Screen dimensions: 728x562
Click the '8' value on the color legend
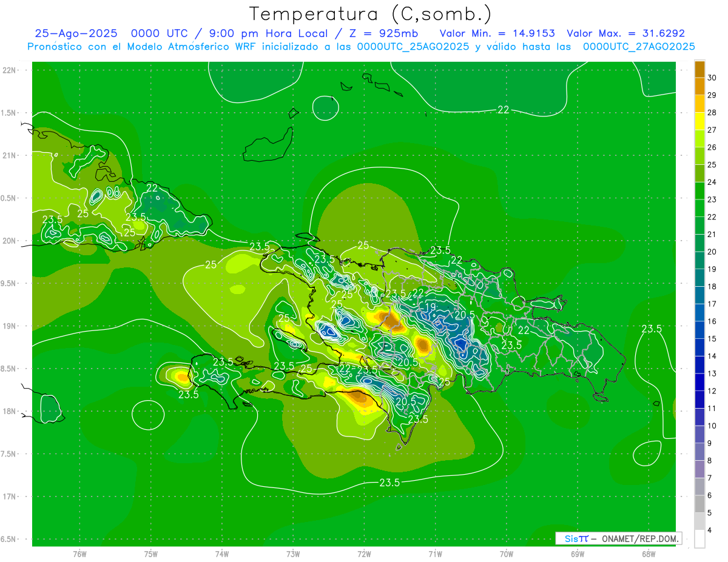710,461
